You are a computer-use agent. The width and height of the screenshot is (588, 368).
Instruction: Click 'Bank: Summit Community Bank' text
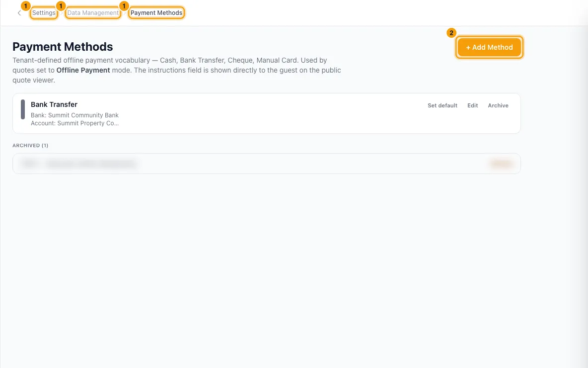pos(74,115)
